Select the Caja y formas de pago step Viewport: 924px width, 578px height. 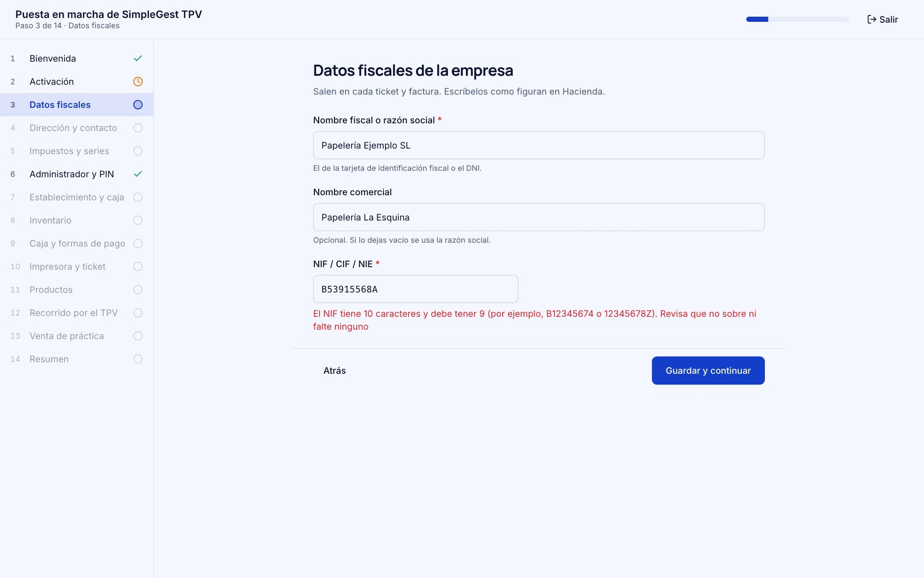pyautogui.click(x=77, y=243)
